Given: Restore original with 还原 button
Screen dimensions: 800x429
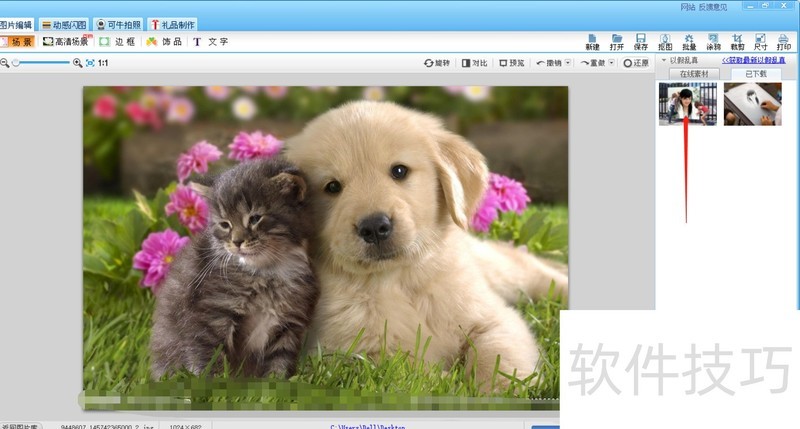Looking at the screenshot, I should 636,63.
